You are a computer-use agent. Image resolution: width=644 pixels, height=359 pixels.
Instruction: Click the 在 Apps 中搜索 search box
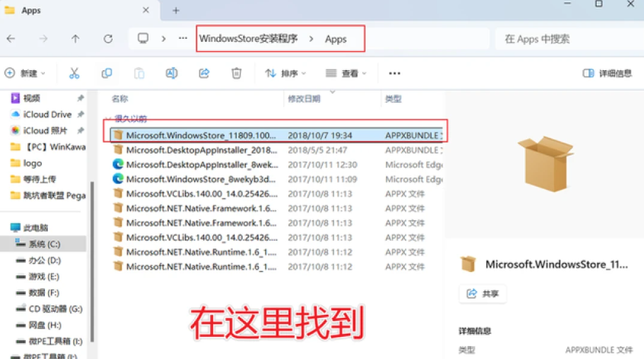[569, 39]
